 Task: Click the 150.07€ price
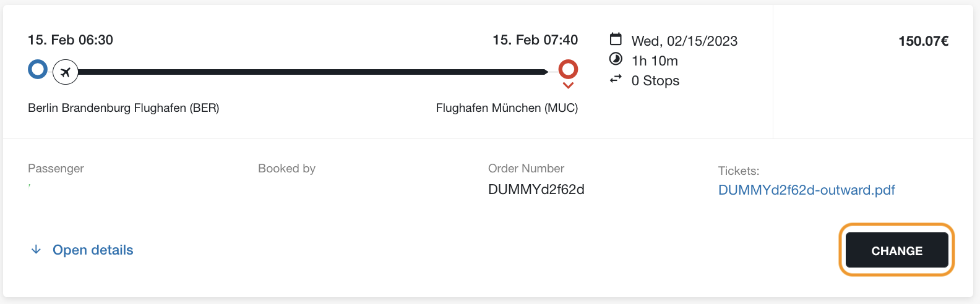[x=923, y=41]
